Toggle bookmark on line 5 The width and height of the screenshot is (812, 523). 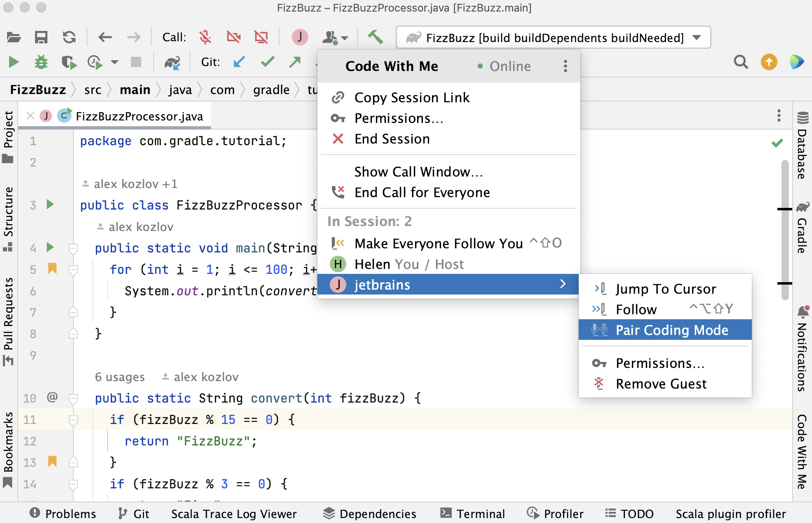pos(52,269)
